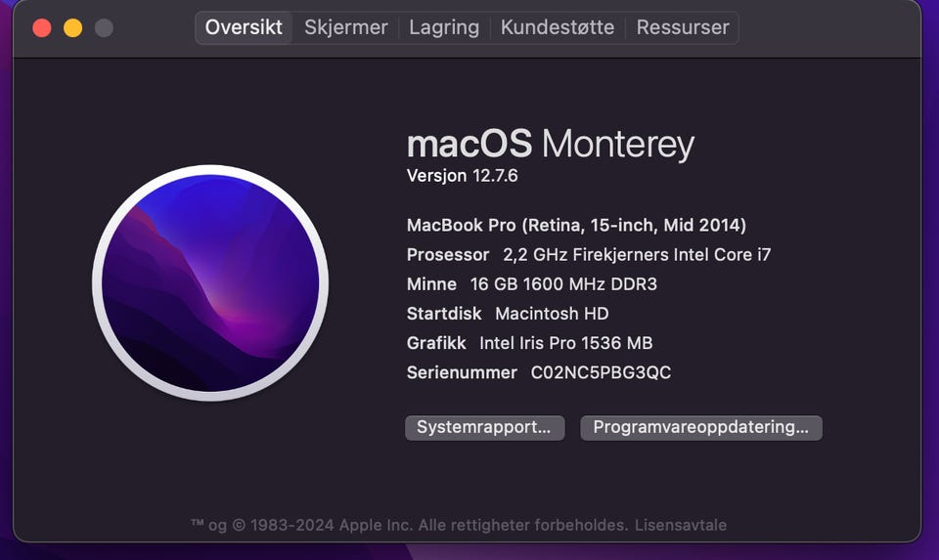Click the Serienummer label
Viewport: 939px width, 560px height.
462,372
